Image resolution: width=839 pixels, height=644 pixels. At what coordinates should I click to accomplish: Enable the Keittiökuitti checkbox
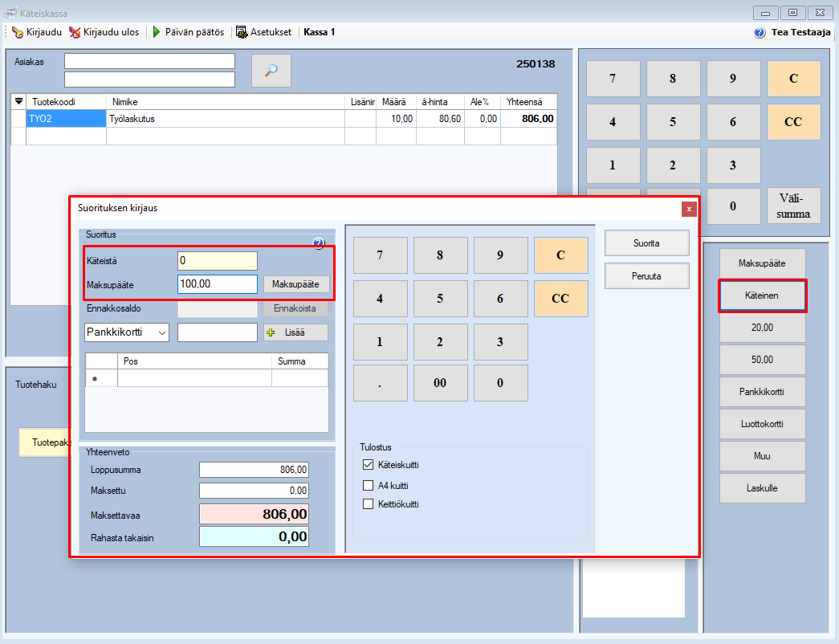click(x=369, y=504)
